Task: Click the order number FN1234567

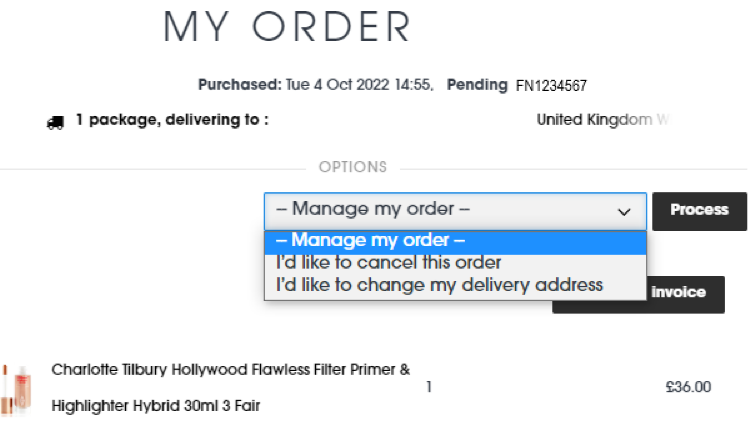Action: coord(558,85)
